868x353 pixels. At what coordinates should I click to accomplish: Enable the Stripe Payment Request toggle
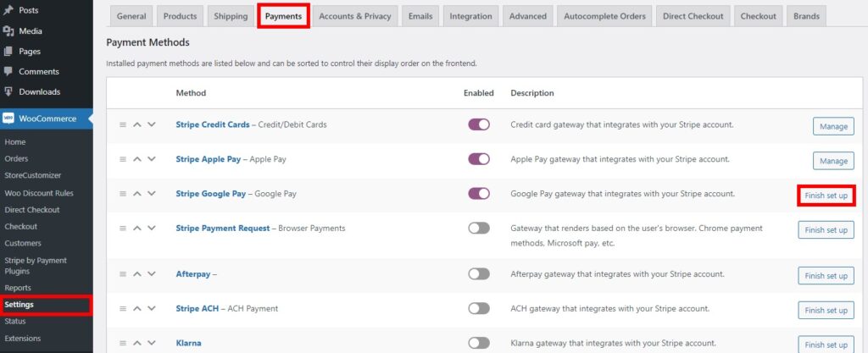coord(479,229)
